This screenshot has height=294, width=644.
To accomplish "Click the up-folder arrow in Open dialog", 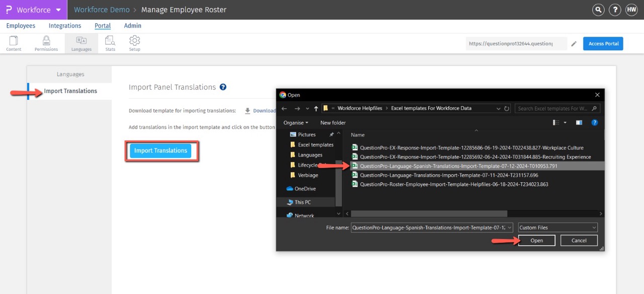I will pyautogui.click(x=316, y=108).
